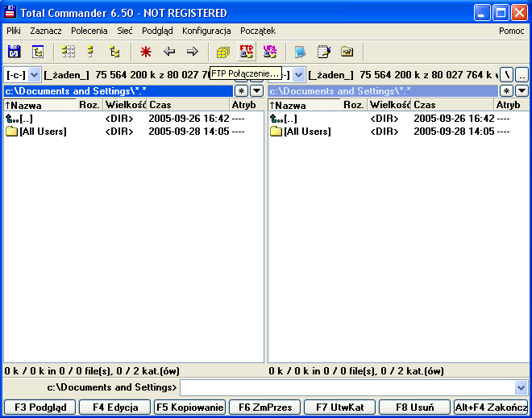Click the right panel root directory backslash button
The image size is (532, 418).
click(x=506, y=75)
